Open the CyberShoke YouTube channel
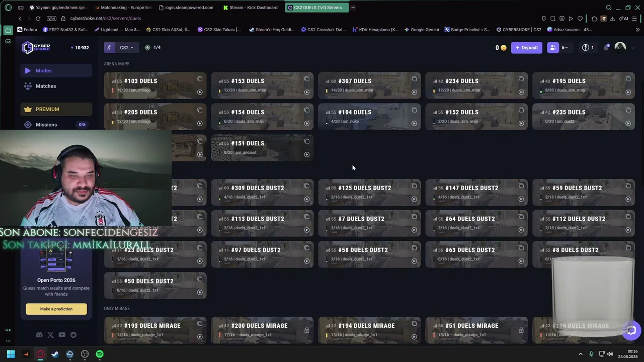The image size is (644, 362). click(x=62, y=335)
